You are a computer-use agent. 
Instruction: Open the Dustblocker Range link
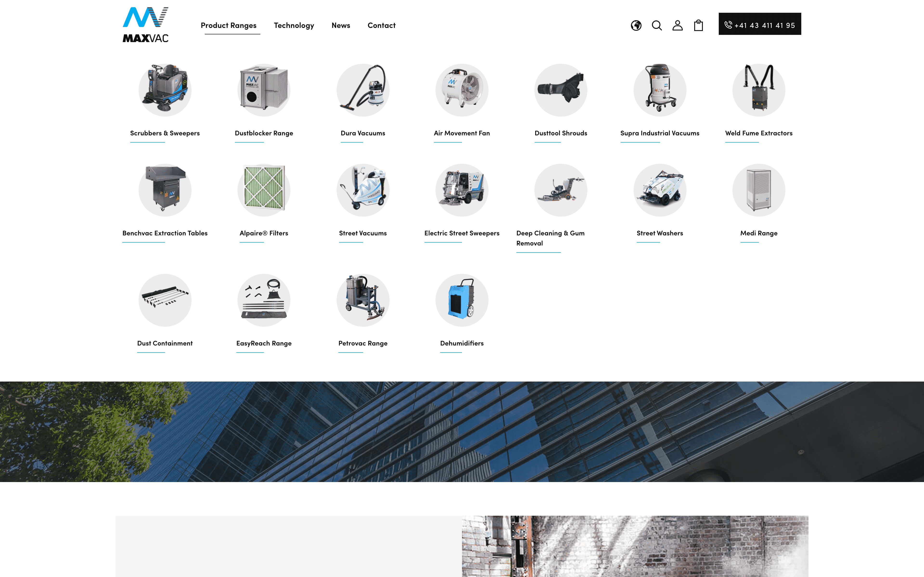point(264,133)
